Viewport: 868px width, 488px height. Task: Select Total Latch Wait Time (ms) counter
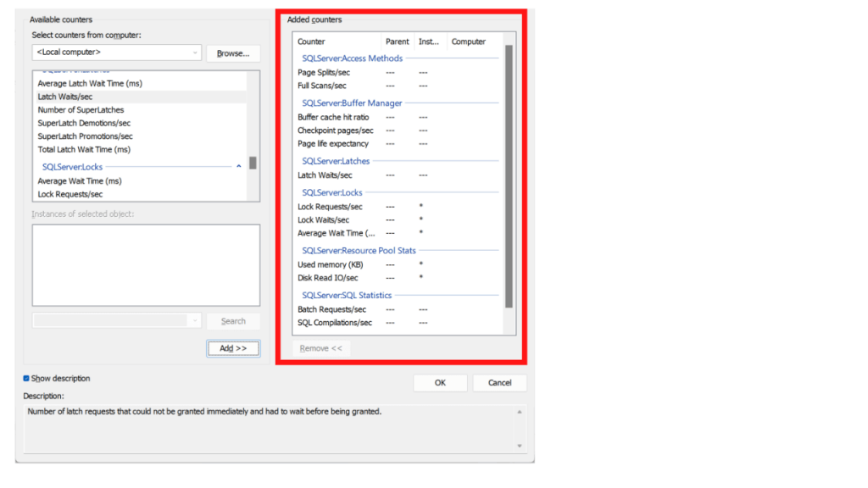(84, 150)
